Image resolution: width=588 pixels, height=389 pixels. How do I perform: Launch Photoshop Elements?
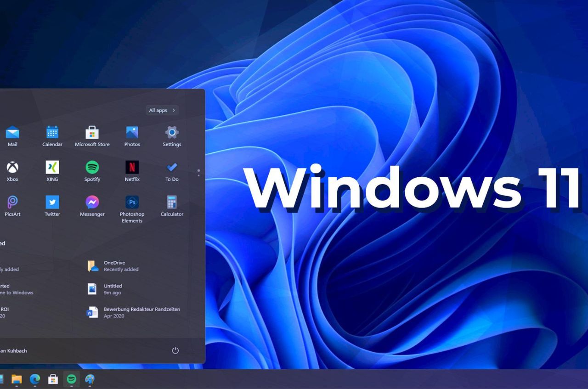tap(132, 209)
